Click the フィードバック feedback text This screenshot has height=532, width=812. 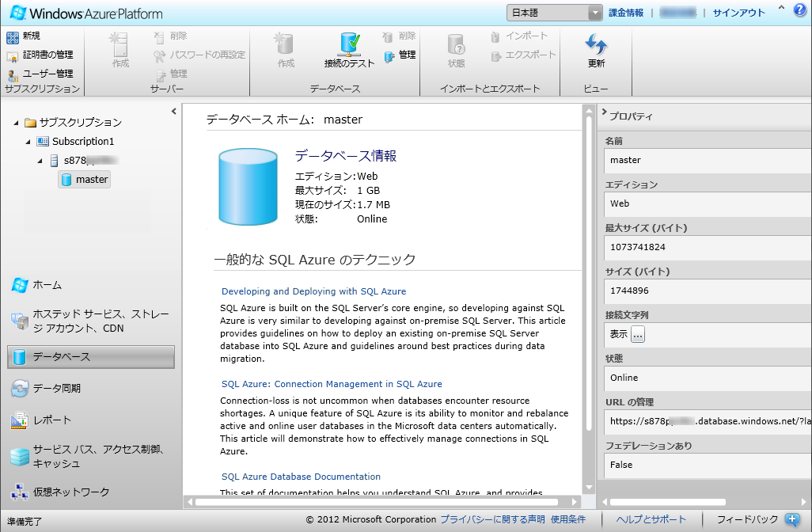click(747, 519)
